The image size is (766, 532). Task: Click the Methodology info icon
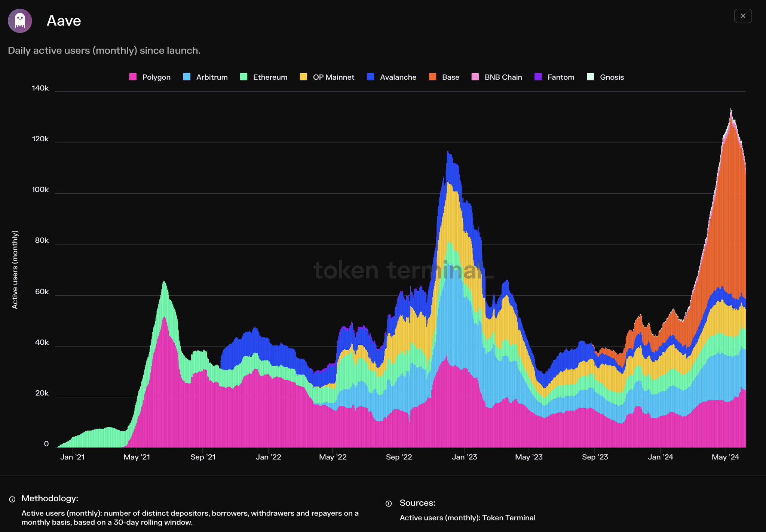tap(12, 499)
